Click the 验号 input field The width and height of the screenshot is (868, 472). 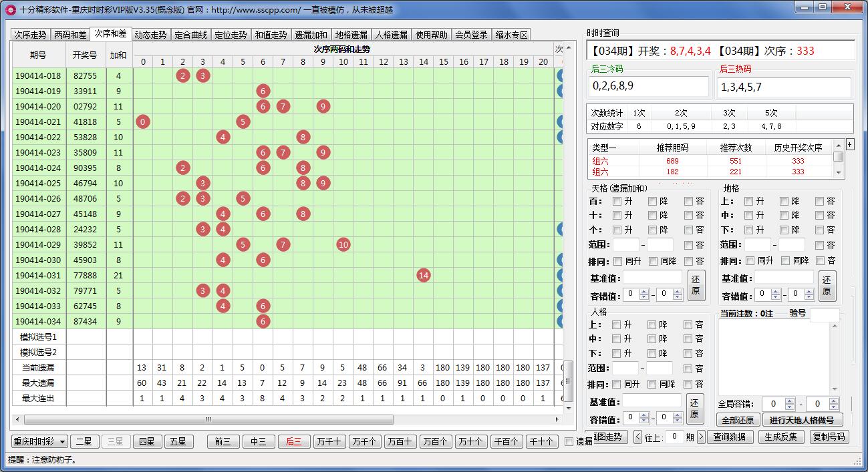[x=825, y=314]
